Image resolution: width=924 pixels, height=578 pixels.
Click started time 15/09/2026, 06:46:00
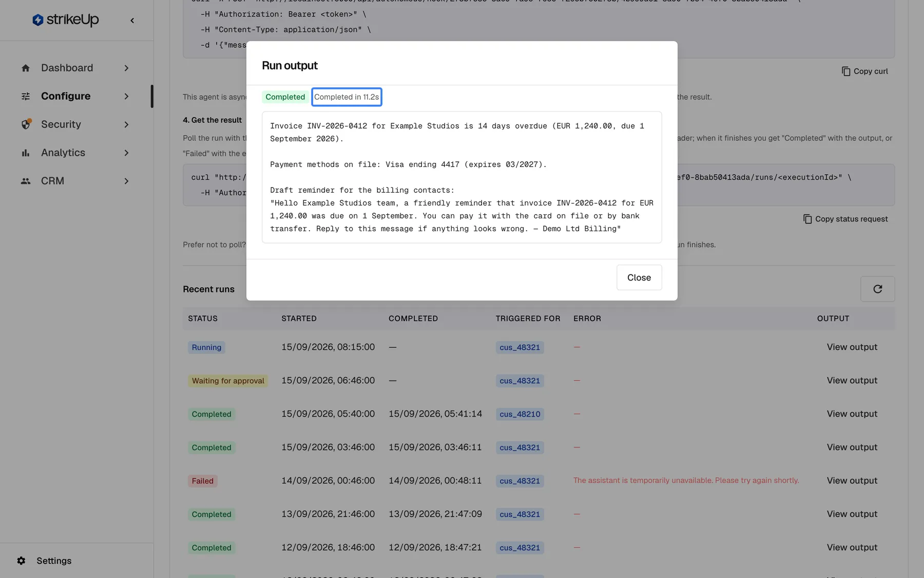tap(328, 381)
